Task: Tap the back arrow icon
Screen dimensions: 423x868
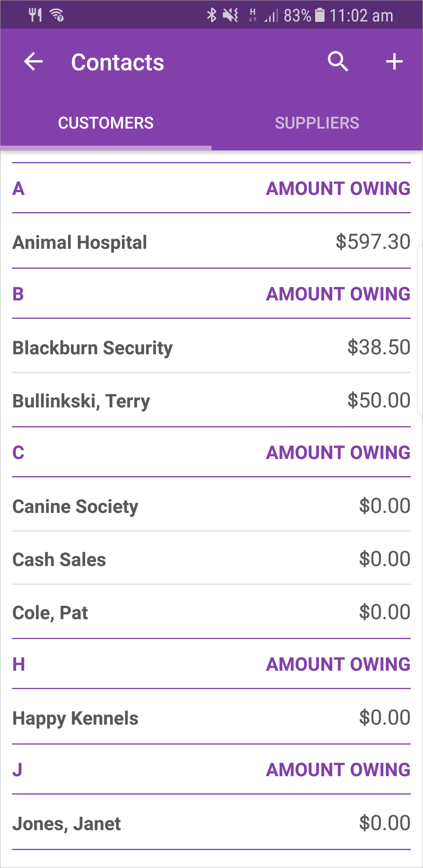Action: (x=33, y=62)
